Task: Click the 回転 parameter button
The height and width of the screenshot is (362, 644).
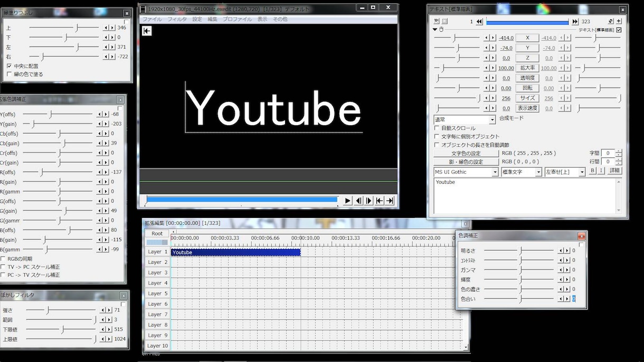Action: [x=527, y=88]
